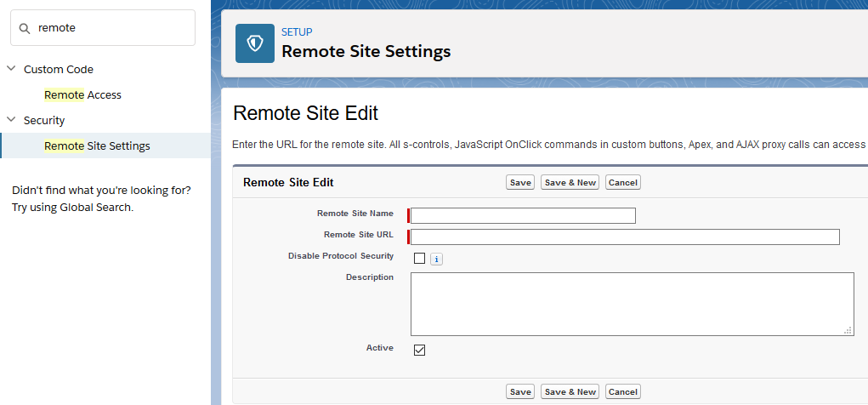Open Remote Access in sidebar
868x405 pixels.
coord(82,94)
